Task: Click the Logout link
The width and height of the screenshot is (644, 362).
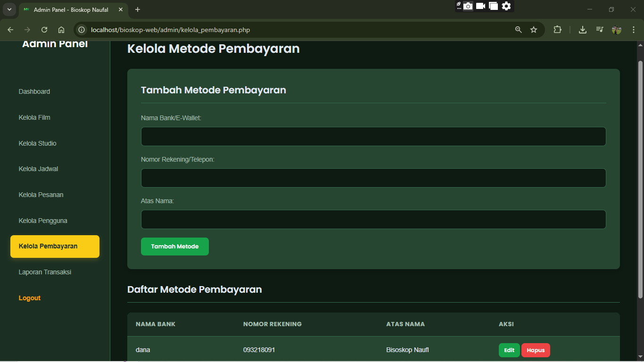Action: pos(30,298)
